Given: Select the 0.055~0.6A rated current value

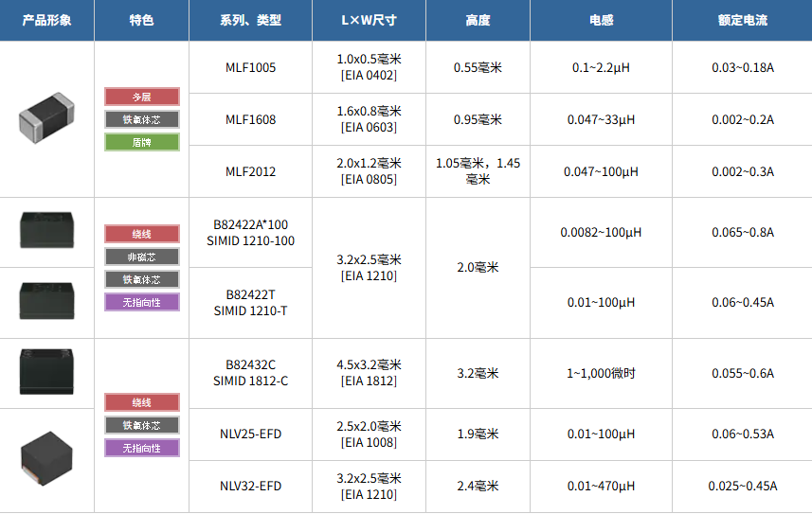Looking at the screenshot, I should [743, 373].
